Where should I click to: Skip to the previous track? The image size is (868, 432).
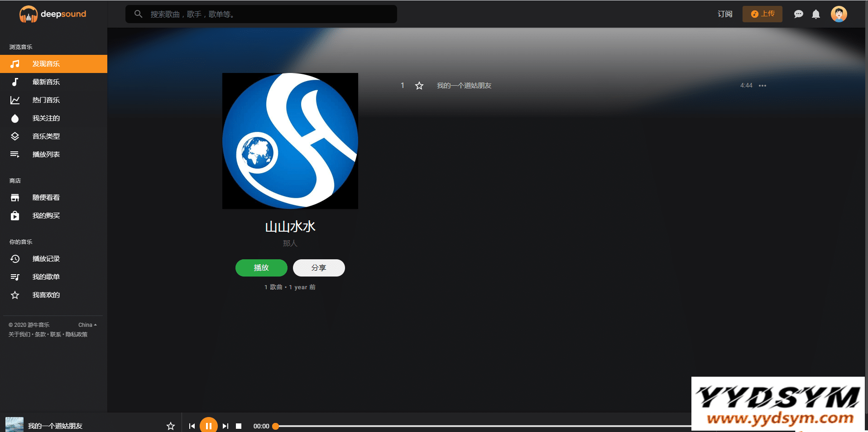192,426
